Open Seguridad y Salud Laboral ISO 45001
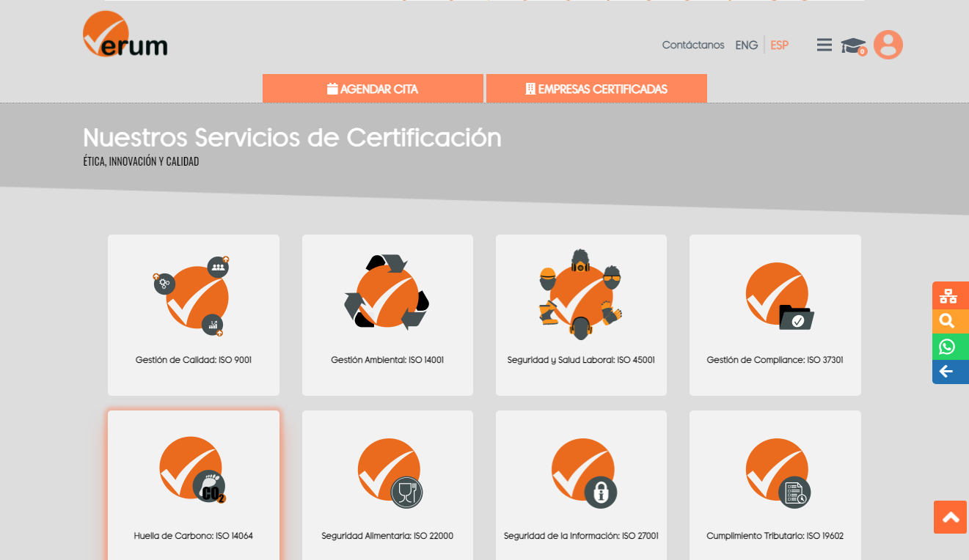 pyautogui.click(x=581, y=315)
